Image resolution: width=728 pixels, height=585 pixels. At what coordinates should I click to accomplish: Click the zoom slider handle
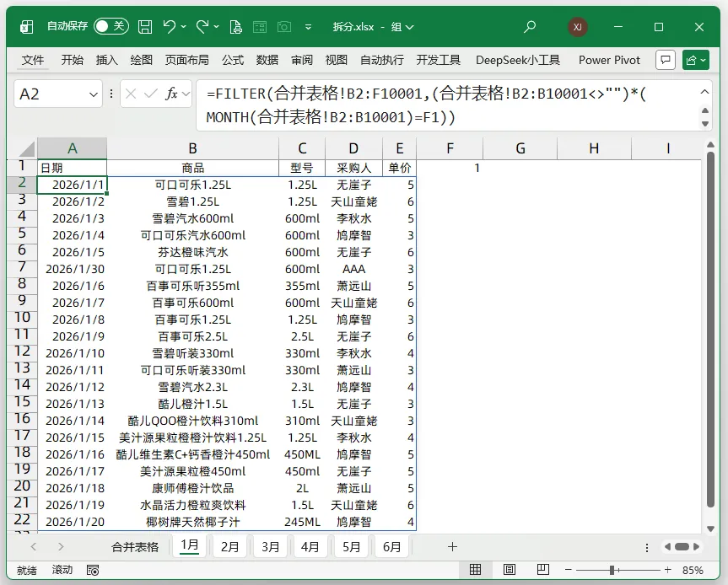click(x=612, y=570)
